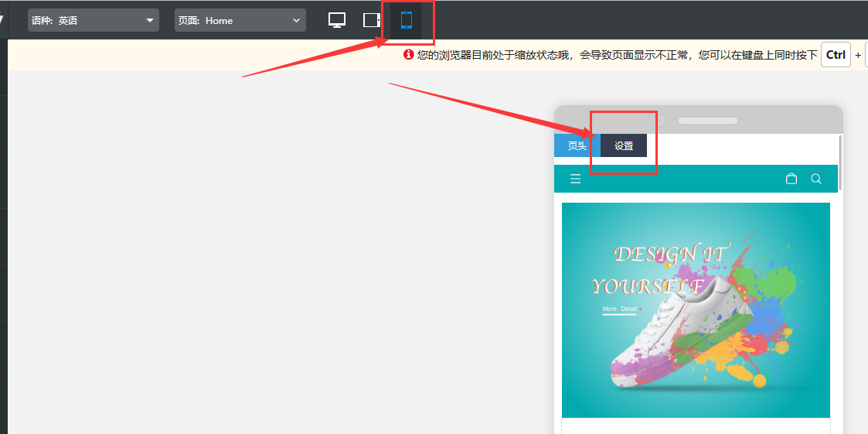This screenshot has width=868, height=434.
Task: Select the 页头 tab
Action: tap(577, 145)
